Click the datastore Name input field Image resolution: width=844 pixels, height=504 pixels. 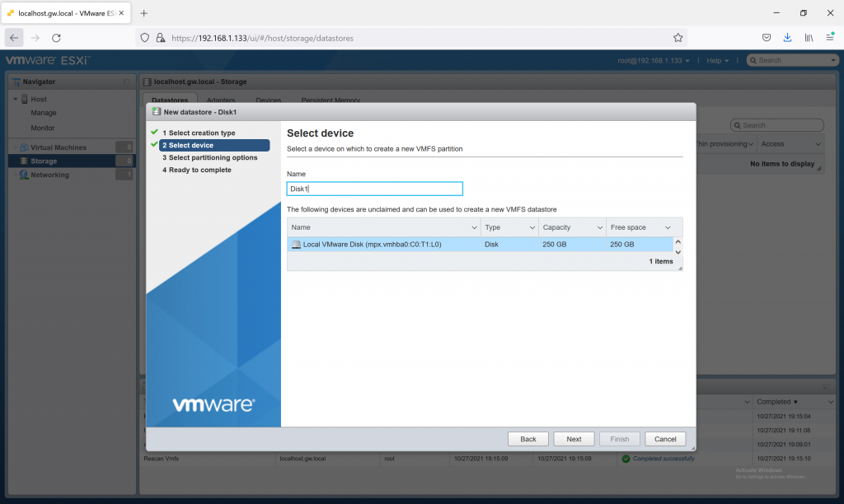click(x=375, y=189)
